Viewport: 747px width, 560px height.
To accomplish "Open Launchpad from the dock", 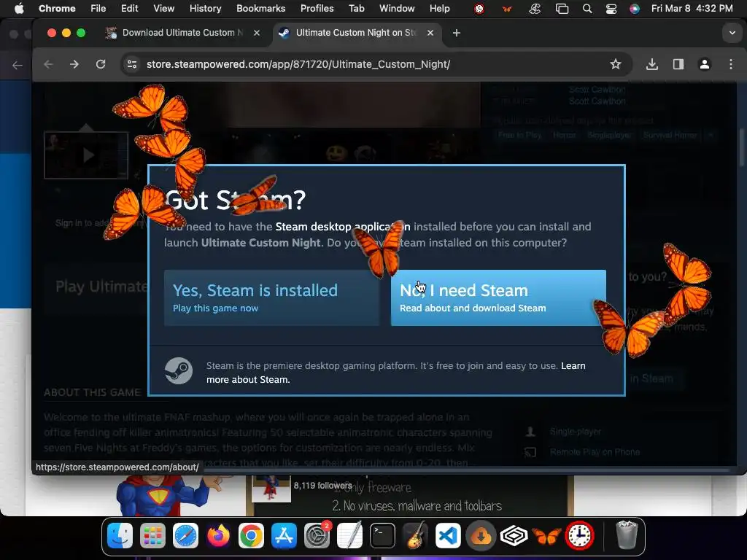I will coord(153,536).
